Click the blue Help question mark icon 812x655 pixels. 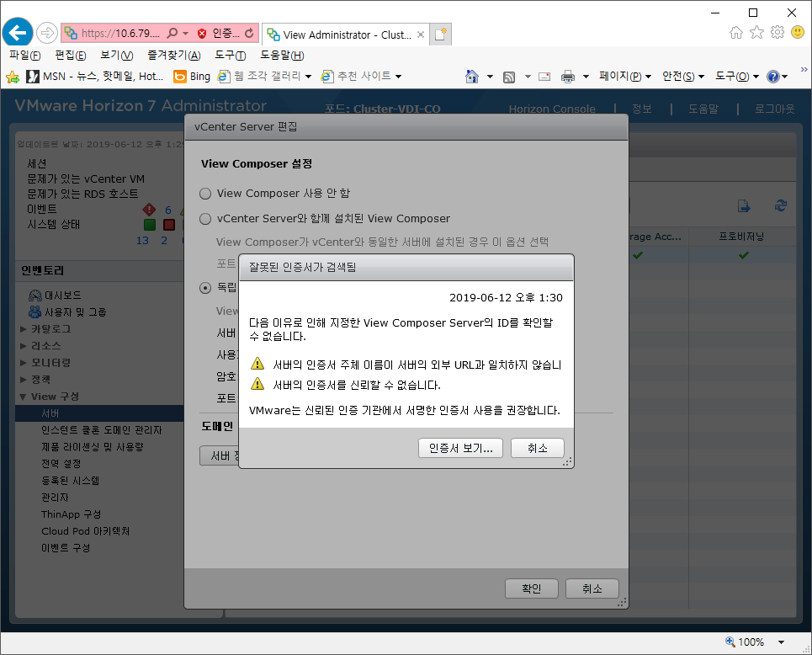pos(773,77)
